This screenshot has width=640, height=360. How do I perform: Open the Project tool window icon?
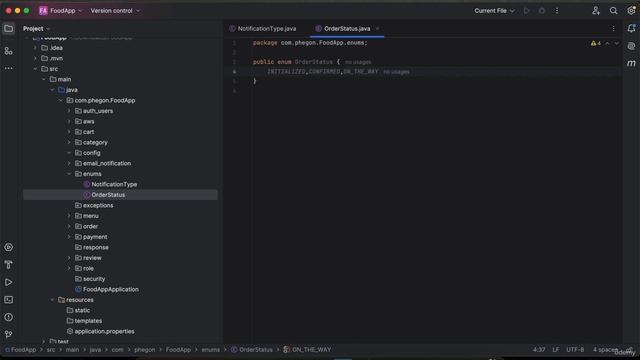pyautogui.click(x=9, y=29)
